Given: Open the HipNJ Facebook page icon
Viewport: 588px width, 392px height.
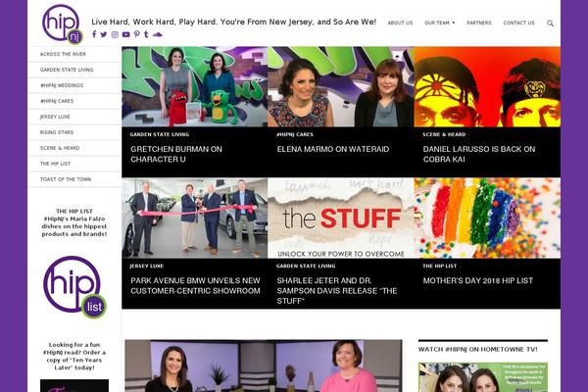Looking at the screenshot, I should pyautogui.click(x=94, y=34).
